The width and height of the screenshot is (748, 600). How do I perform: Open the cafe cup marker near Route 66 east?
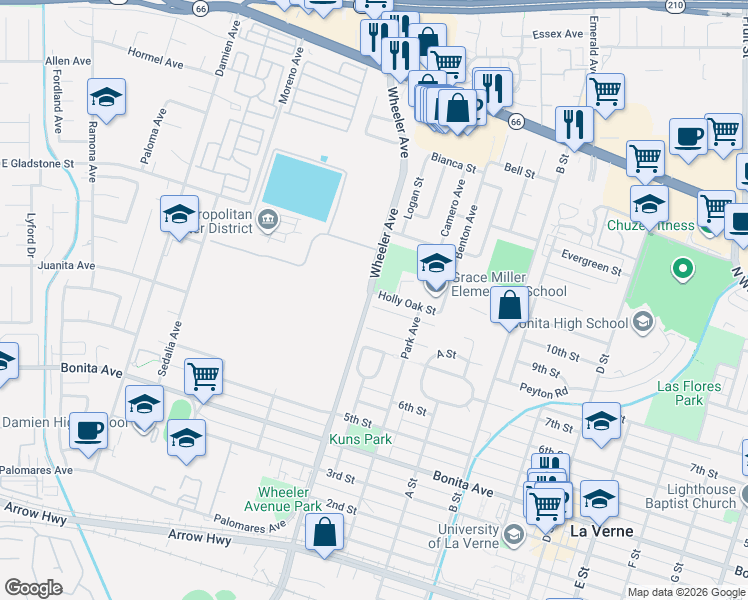pos(688,138)
